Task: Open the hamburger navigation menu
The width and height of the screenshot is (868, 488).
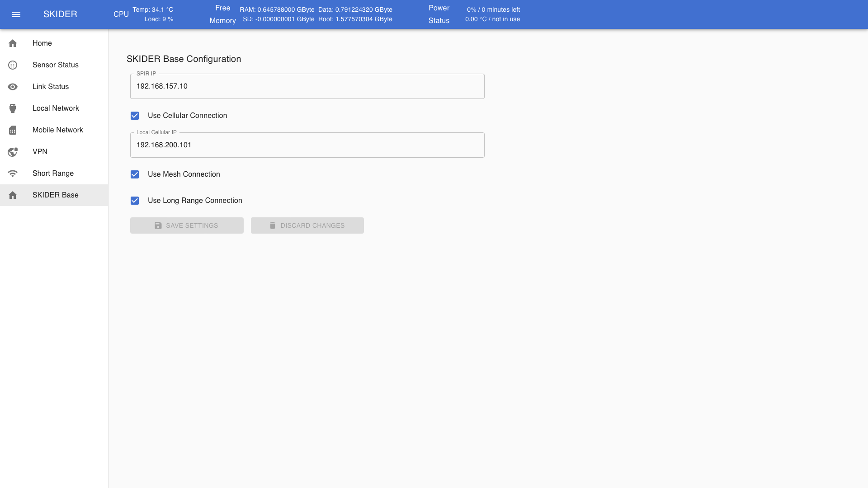Action: coord(16,14)
